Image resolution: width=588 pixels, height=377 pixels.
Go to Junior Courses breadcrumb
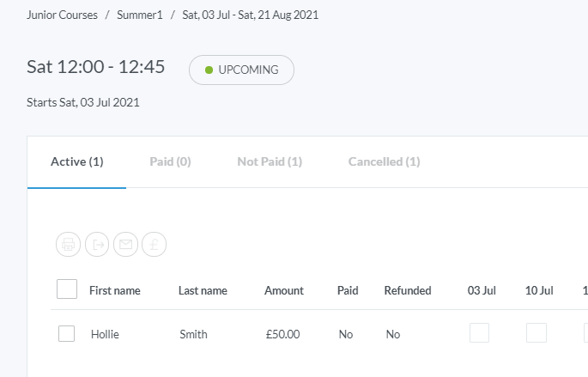pos(61,15)
